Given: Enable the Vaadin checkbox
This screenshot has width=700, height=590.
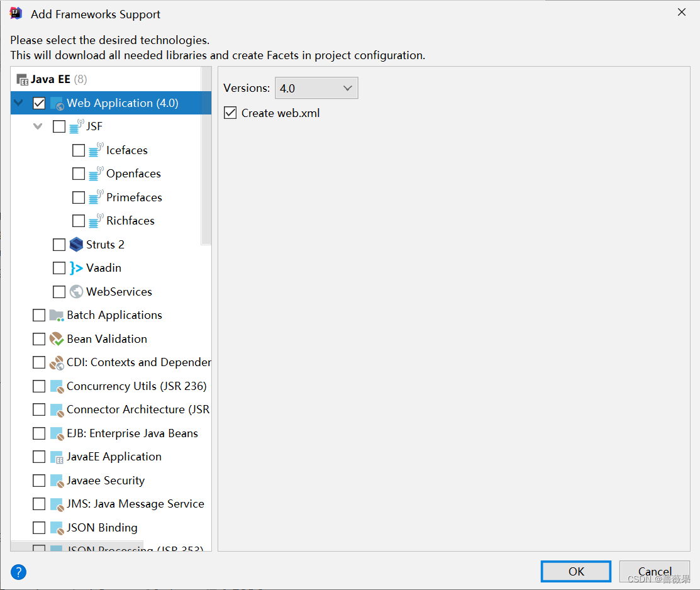Looking at the screenshot, I should point(59,268).
